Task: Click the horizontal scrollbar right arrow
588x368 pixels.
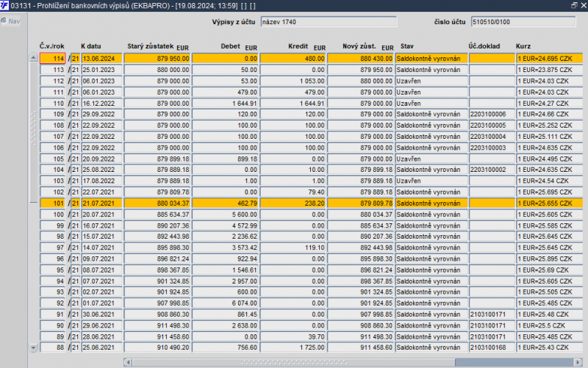Action: 578,362
